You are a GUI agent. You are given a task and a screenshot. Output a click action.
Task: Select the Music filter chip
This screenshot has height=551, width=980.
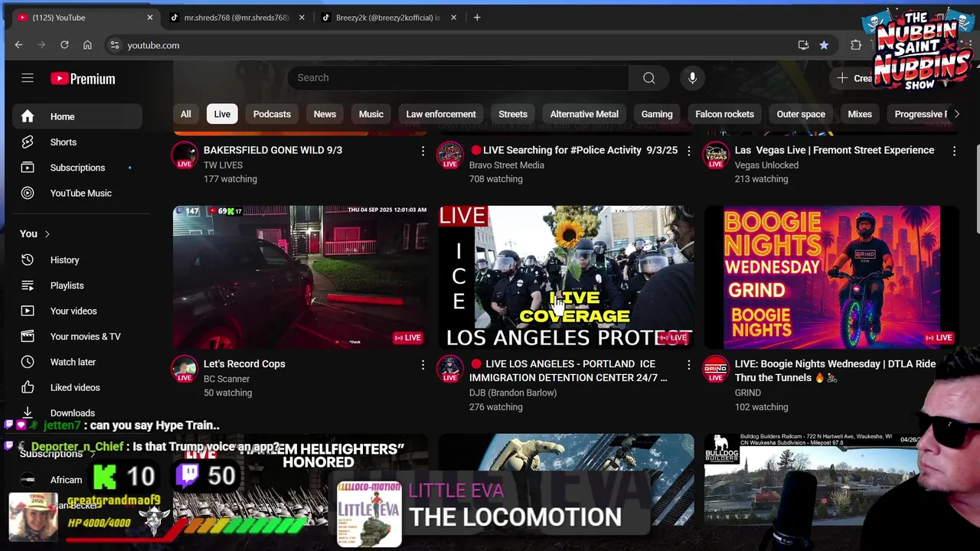[x=371, y=114]
